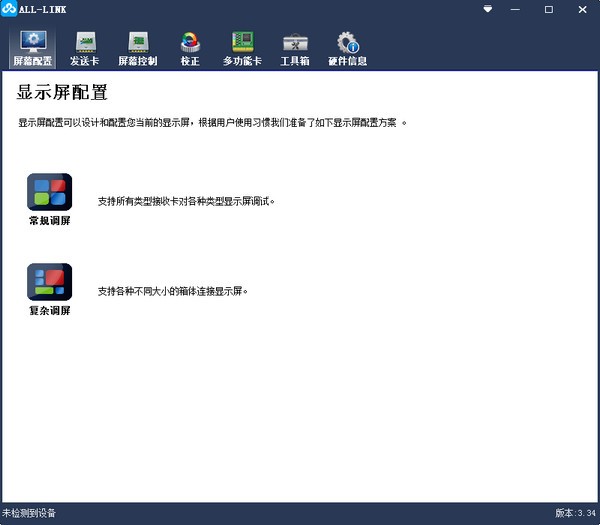Screen dimensions: 600x525
Task: Click the 常规调屏 text label
Action: [x=49, y=220]
